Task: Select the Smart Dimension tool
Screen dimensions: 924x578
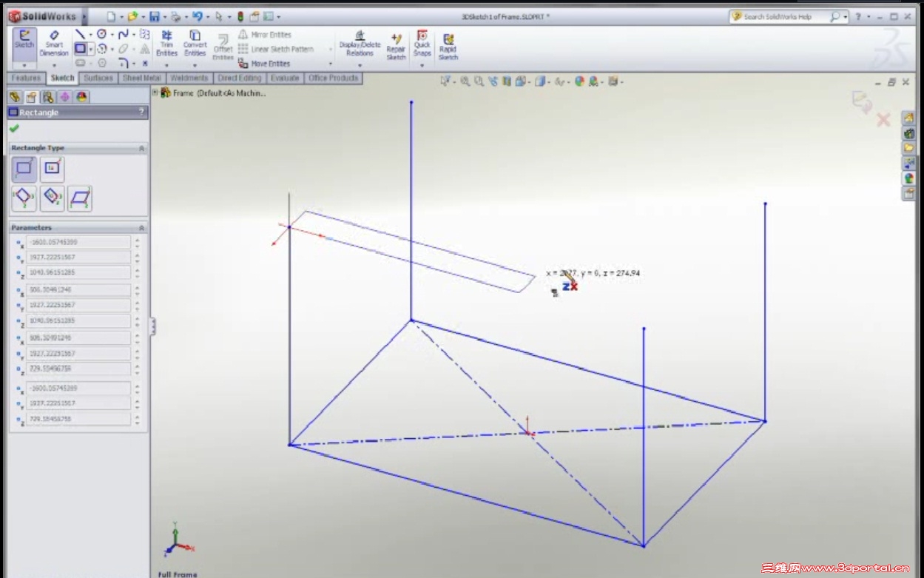Action: [x=54, y=44]
